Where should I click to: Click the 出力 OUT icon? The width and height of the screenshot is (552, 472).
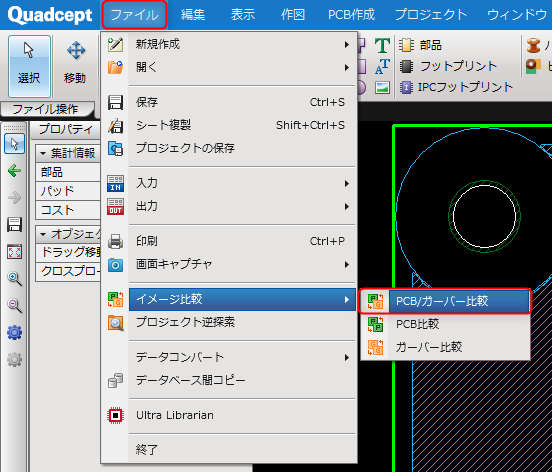click(115, 206)
